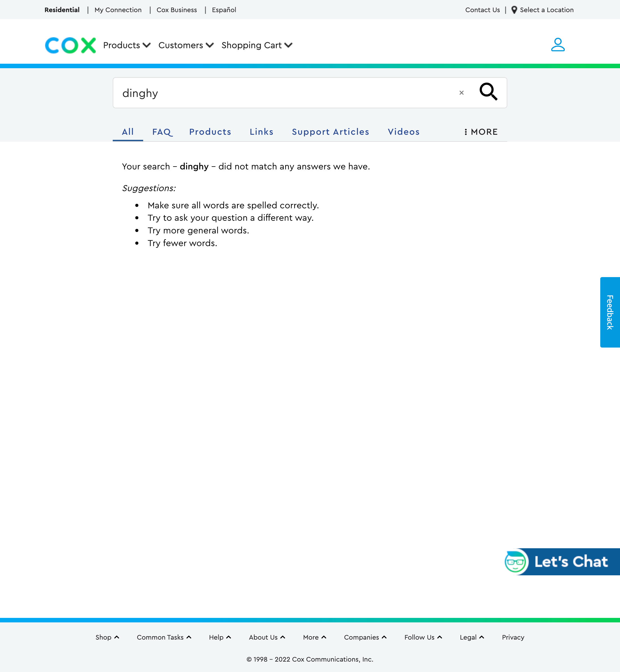Expand the Customers navigation dropdown
620x672 pixels.
pos(185,45)
